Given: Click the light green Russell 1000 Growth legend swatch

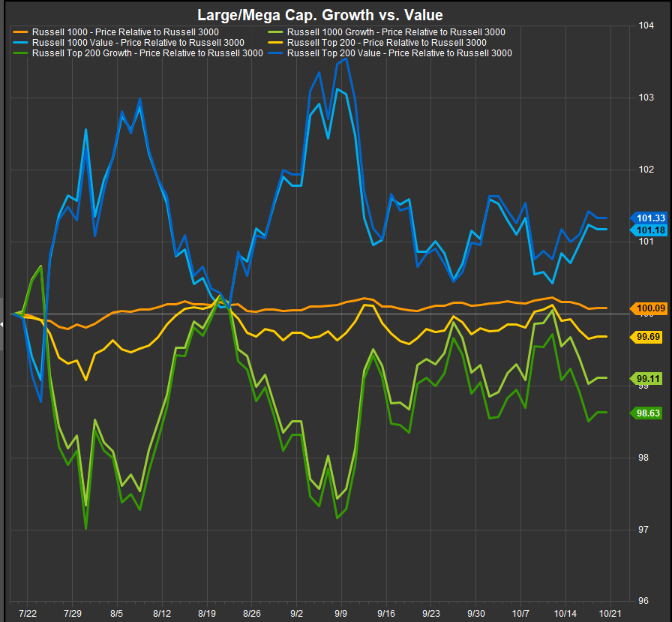Looking at the screenshot, I should pyautogui.click(x=275, y=32).
